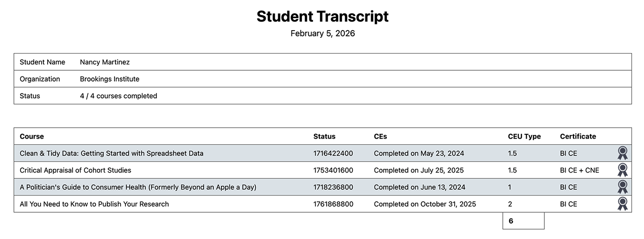Open All You Need to Know to Publish course
The width and height of the screenshot is (644, 239).
pos(94,204)
